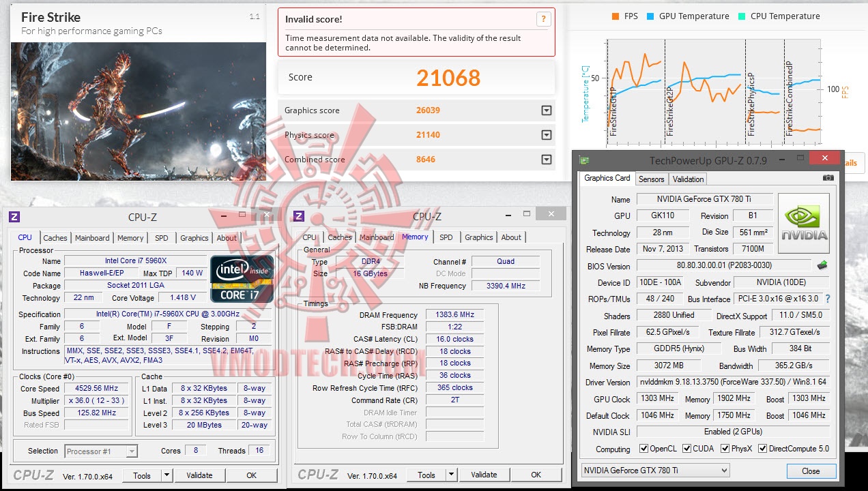Switch to Sensors tab in GPU-Z
This screenshot has width=868, height=491.
[x=651, y=179]
